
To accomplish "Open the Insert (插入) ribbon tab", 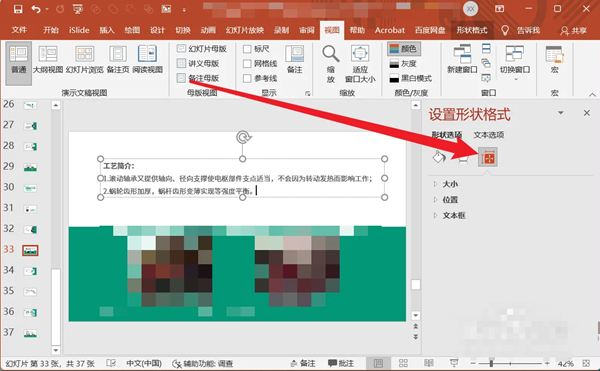I will click(107, 30).
